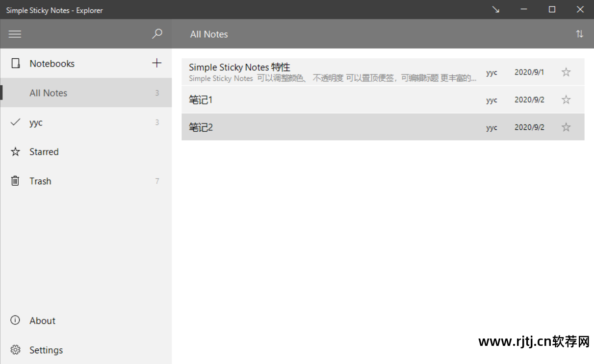This screenshot has width=594, height=364.
Task: Select the Simple Sticky Notes 特性 note title
Action: pos(239,67)
